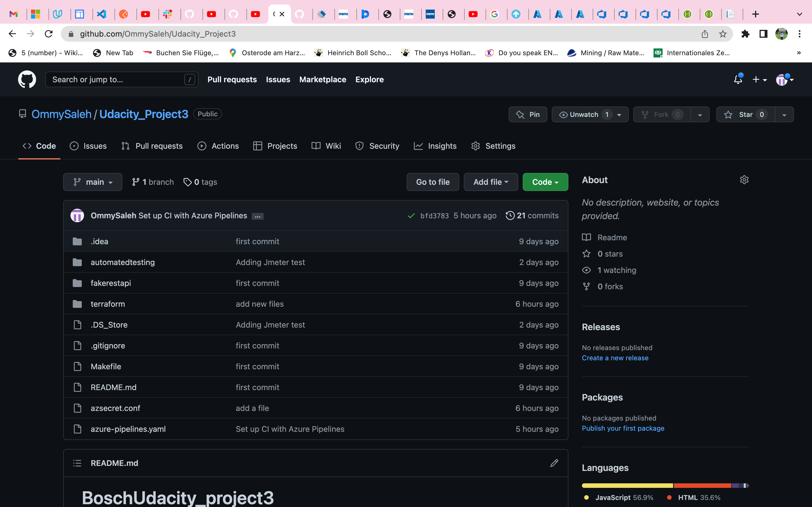812x507 pixels.
Task: Open the main branch dropdown
Action: (92, 182)
